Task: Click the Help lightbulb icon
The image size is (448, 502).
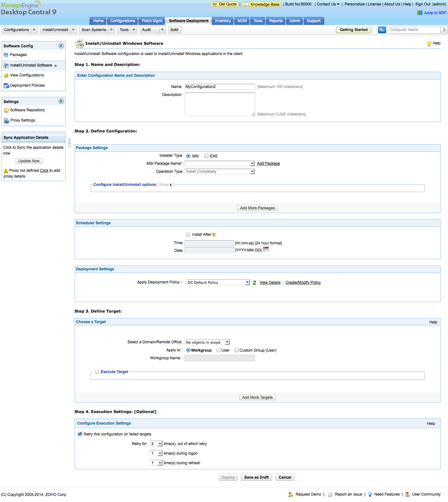Action: pyautogui.click(x=429, y=44)
